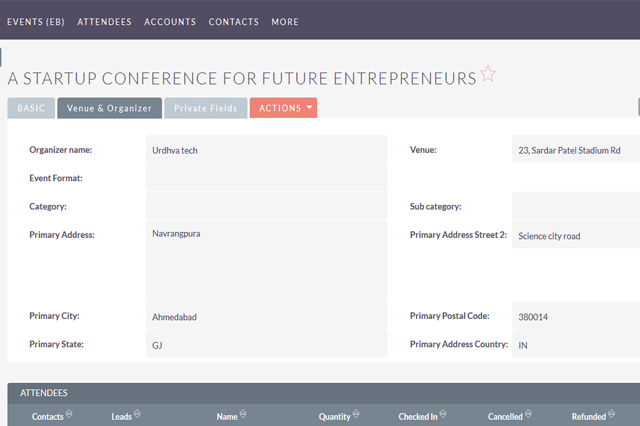
Task: Sort attendees by Name column icon
Action: pos(243,415)
